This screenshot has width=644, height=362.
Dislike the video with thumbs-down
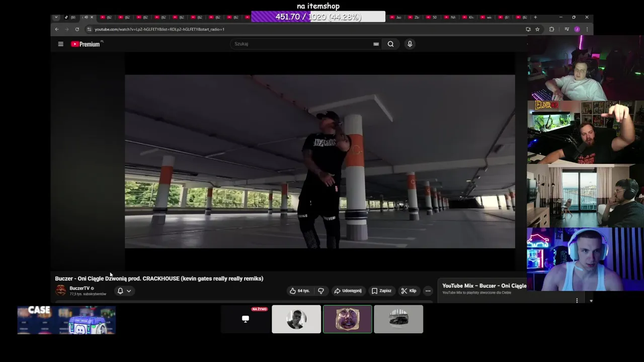tap(321, 291)
